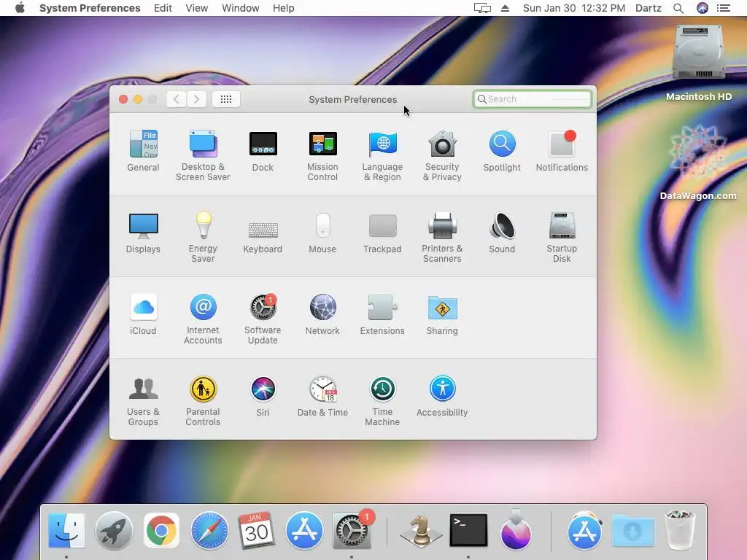Open the Displays preferences pane

(143, 233)
